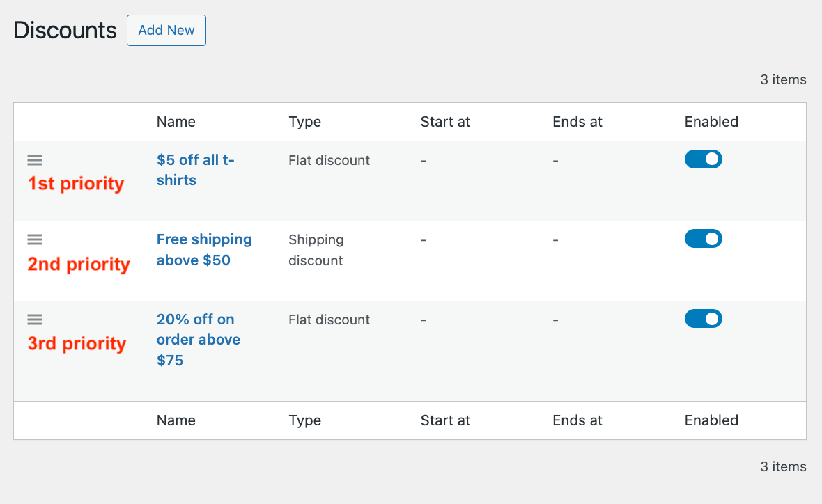Toggle off Free shipping above $50
This screenshot has width=822, height=504.
[x=703, y=239]
